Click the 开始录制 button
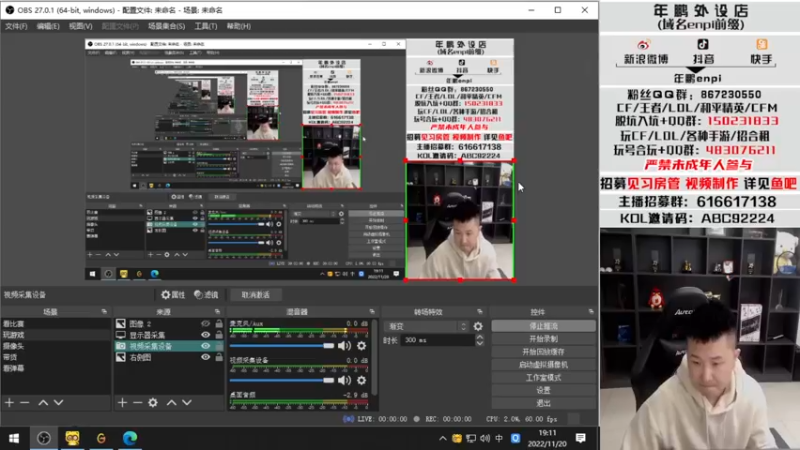 coord(543,339)
